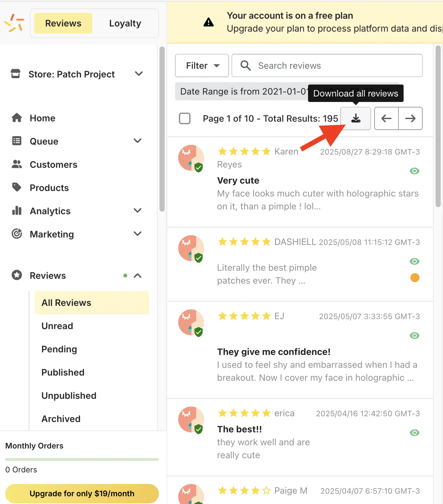Check the select-all reviews checkbox

point(185,118)
